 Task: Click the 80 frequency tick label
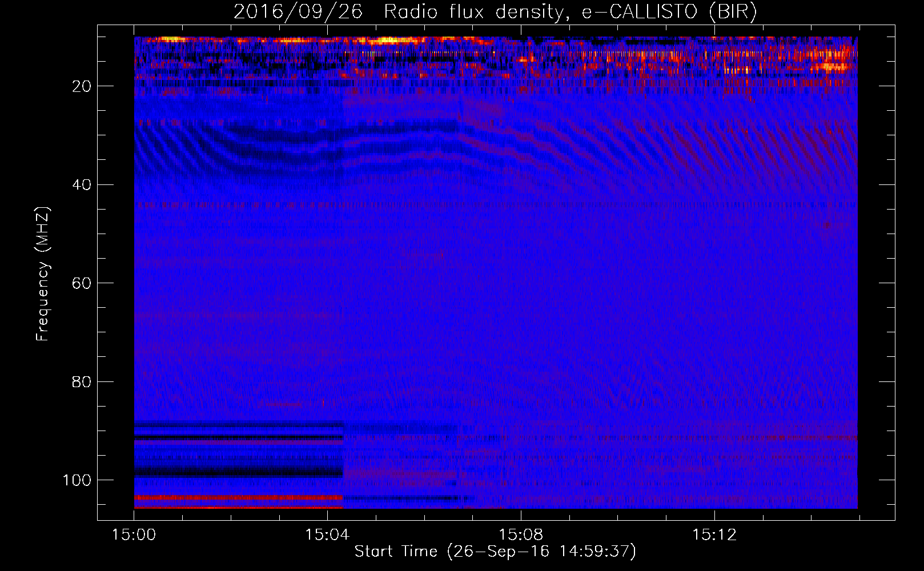tap(82, 382)
